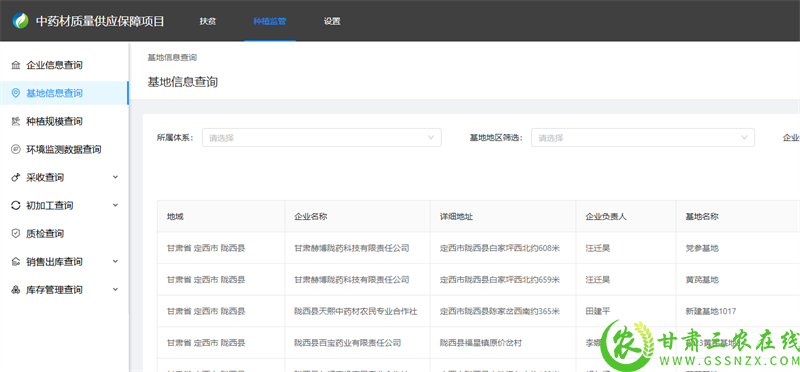Image resolution: width=800 pixels, height=372 pixels.
Task: Click the 企业负责人 column header
Action: coord(606,216)
